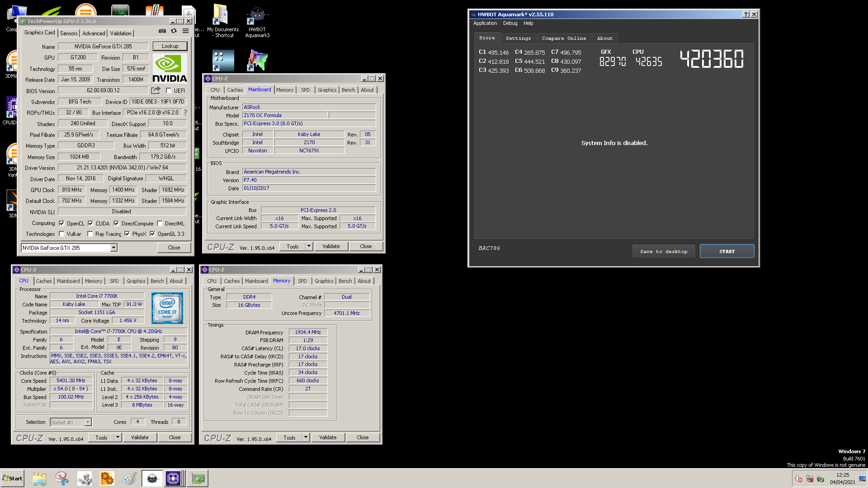
Task: Take a GPU-Z screenshot with the camera icon
Action: click(162, 31)
